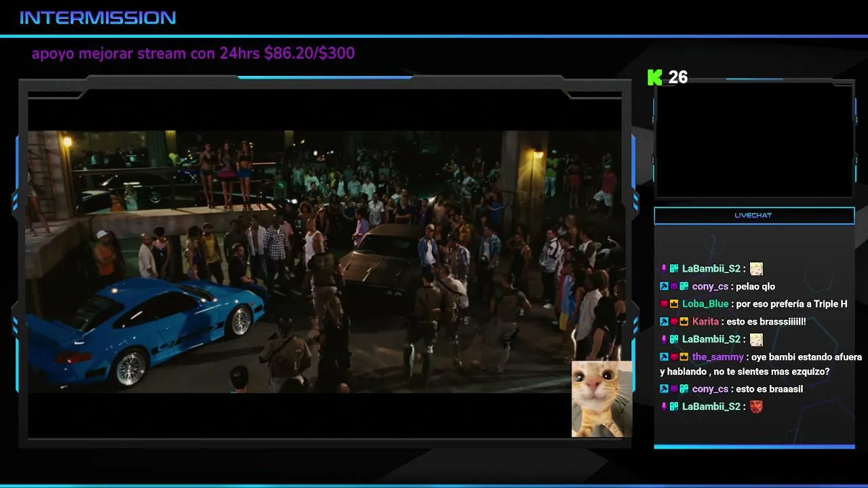Viewport: 868px width, 488px height.
Task: Click the green Kick logo beside the viewer count
Action: tap(654, 77)
